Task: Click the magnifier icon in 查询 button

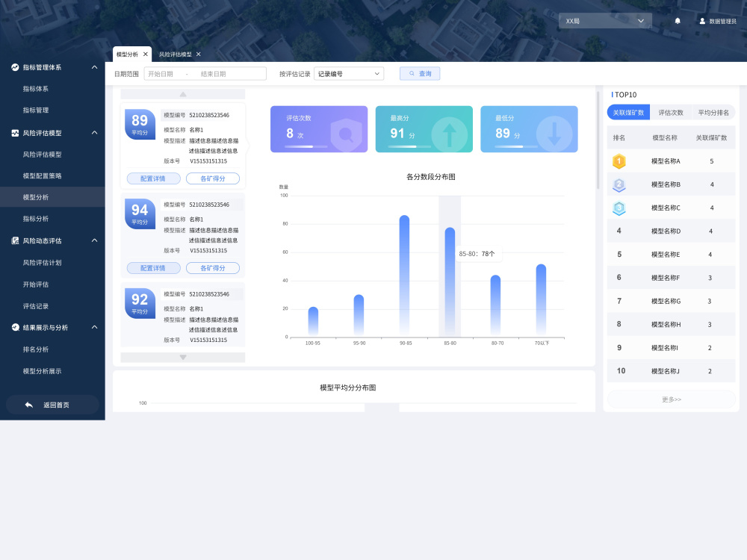Action: (412, 74)
